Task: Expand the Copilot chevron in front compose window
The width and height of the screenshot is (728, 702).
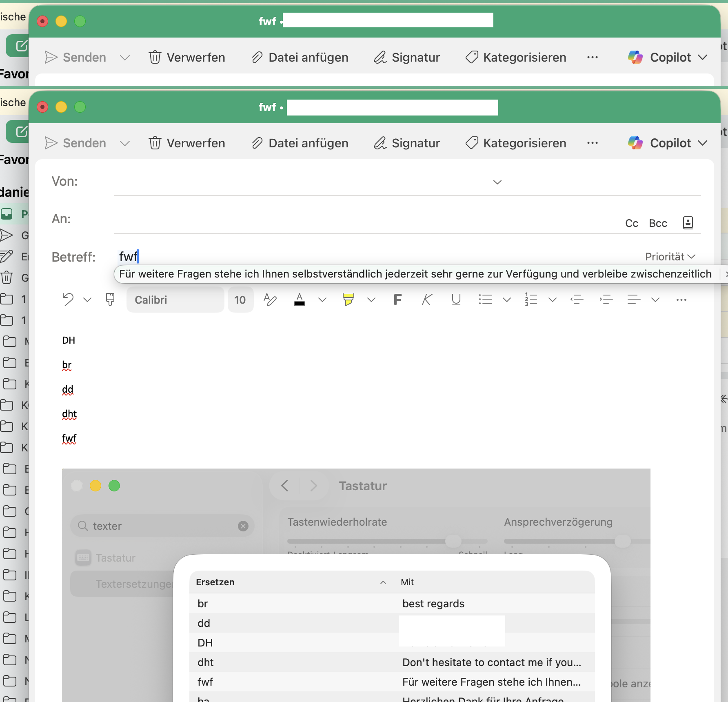Action: click(x=703, y=143)
